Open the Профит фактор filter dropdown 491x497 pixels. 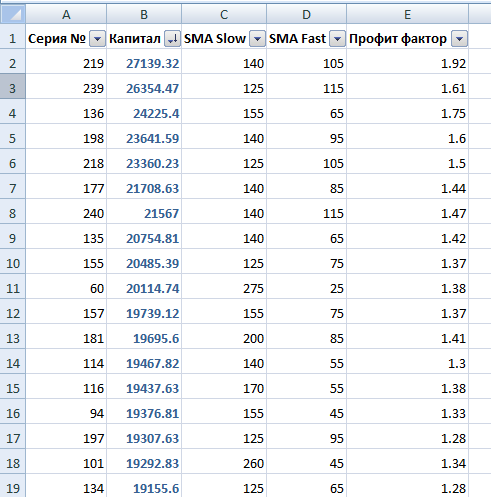point(459,39)
